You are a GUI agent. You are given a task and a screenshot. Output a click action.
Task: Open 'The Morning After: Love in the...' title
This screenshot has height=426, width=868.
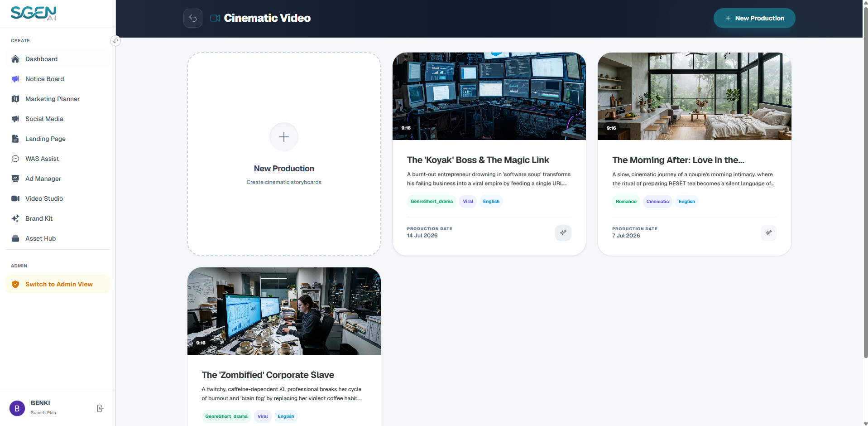678,160
